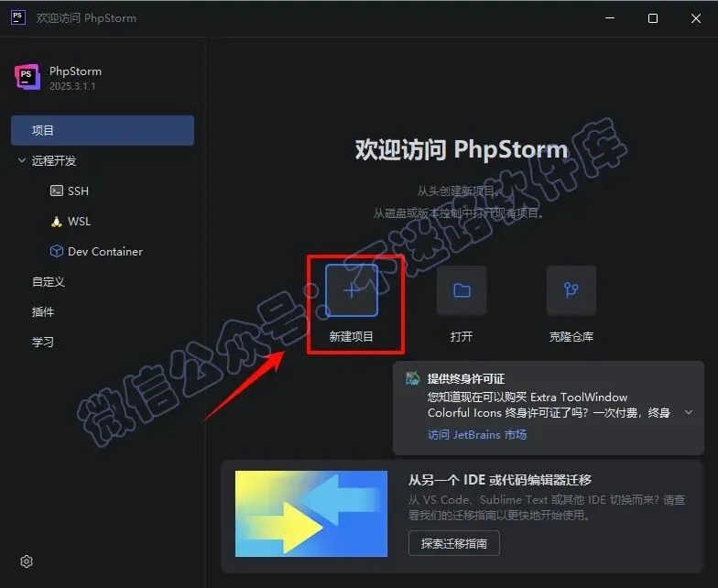Click the 提供终身许可证 notification title
The width and height of the screenshot is (718, 588).
(x=465, y=379)
